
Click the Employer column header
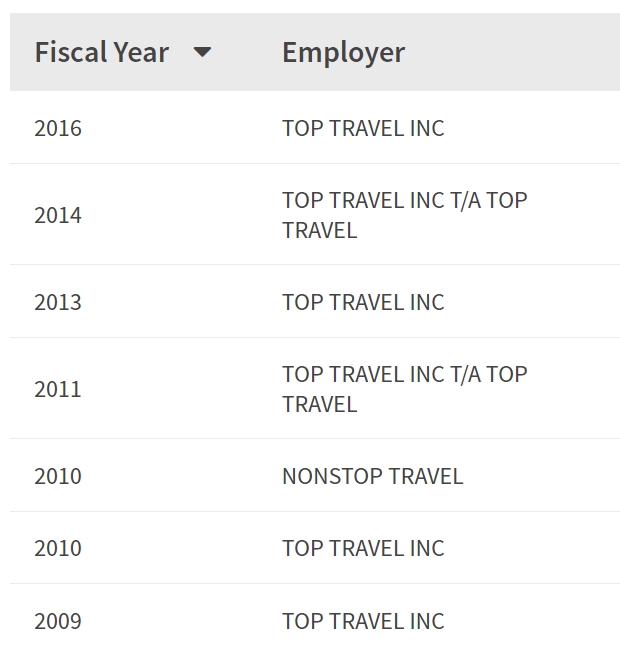pyautogui.click(x=343, y=52)
